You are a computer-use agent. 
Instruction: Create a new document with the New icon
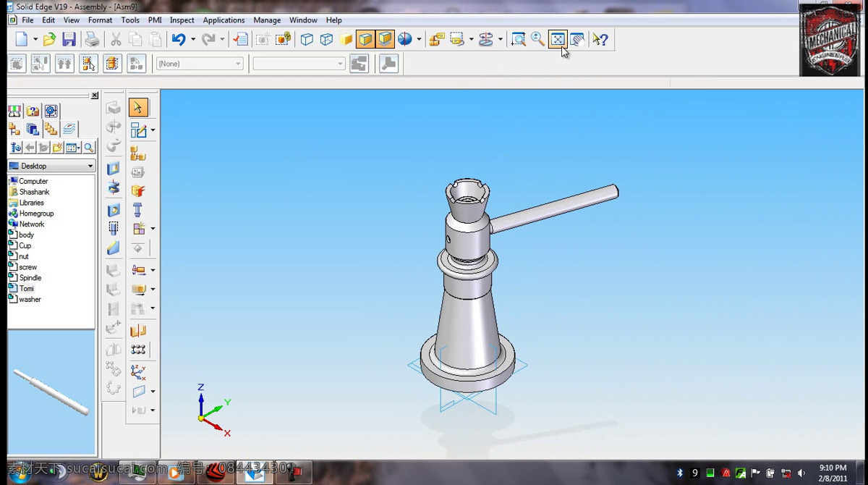pyautogui.click(x=22, y=39)
